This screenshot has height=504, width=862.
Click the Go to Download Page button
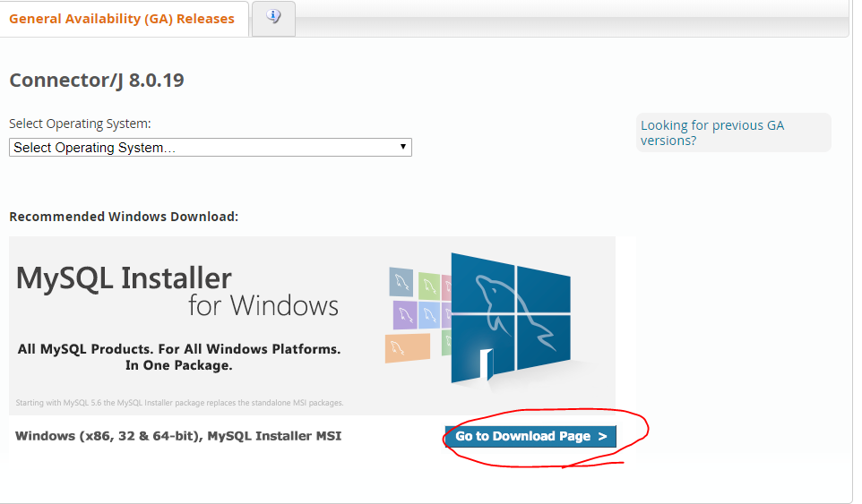click(530, 436)
